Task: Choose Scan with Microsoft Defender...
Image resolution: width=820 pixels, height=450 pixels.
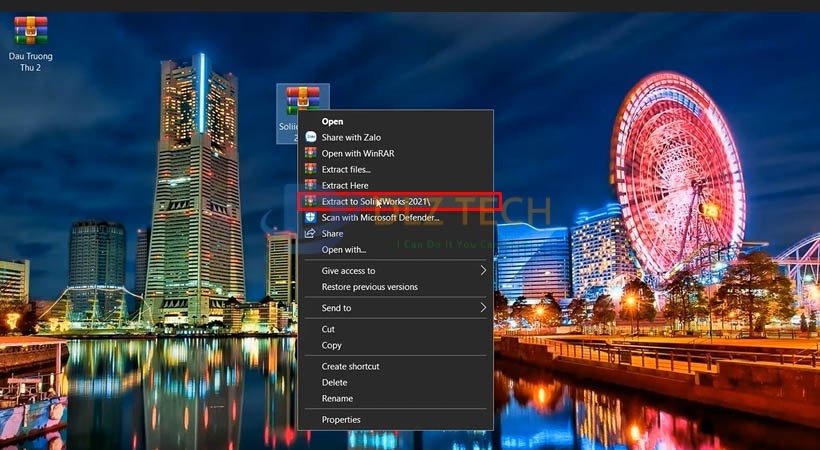Action: click(380, 218)
